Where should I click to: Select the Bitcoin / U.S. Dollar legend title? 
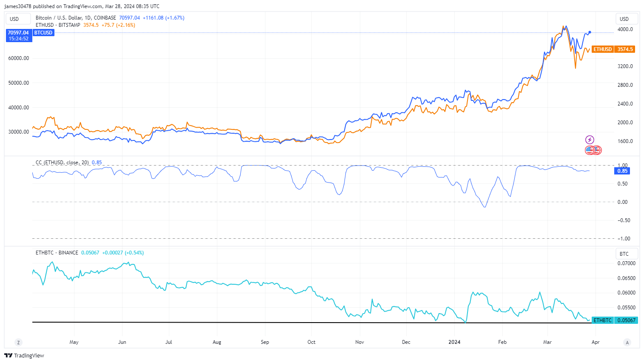pyautogui.click(x=75, y=18)
